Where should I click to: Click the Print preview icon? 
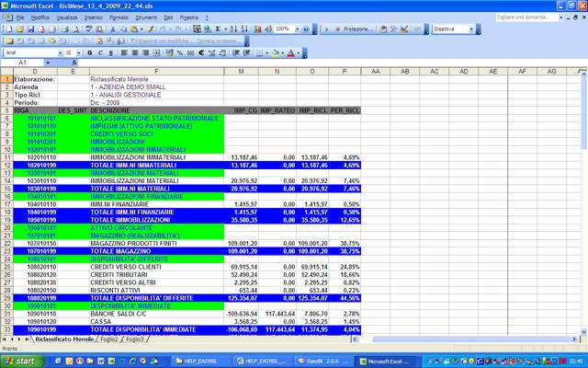(x=75, y=29)
